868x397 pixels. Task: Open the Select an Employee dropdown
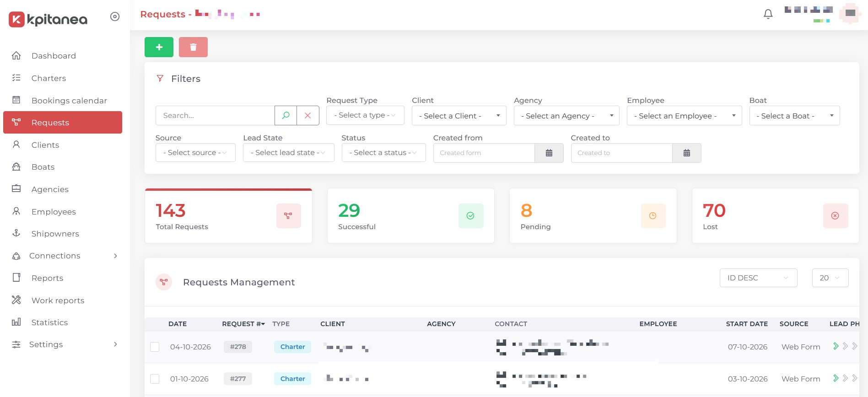coord(684,116)
